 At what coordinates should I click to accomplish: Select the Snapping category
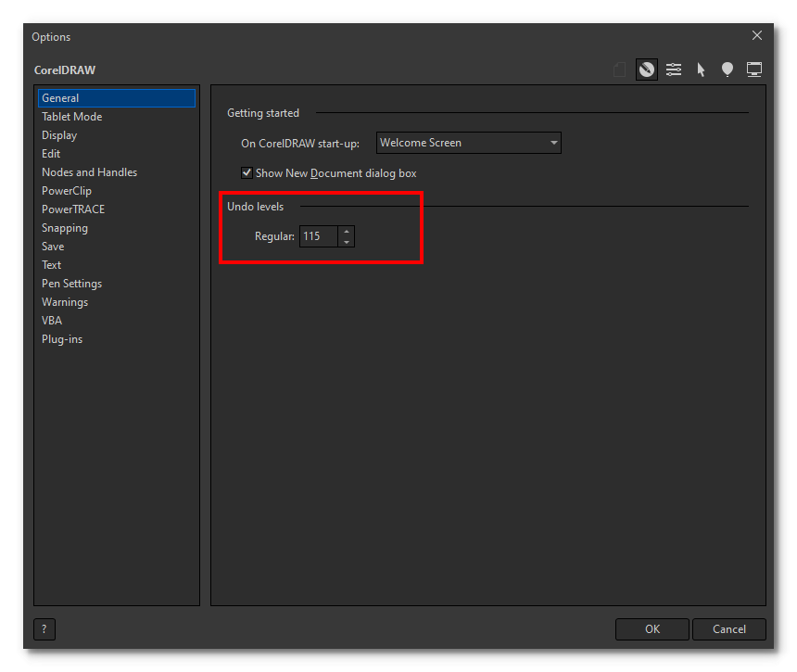click(117, 228)
